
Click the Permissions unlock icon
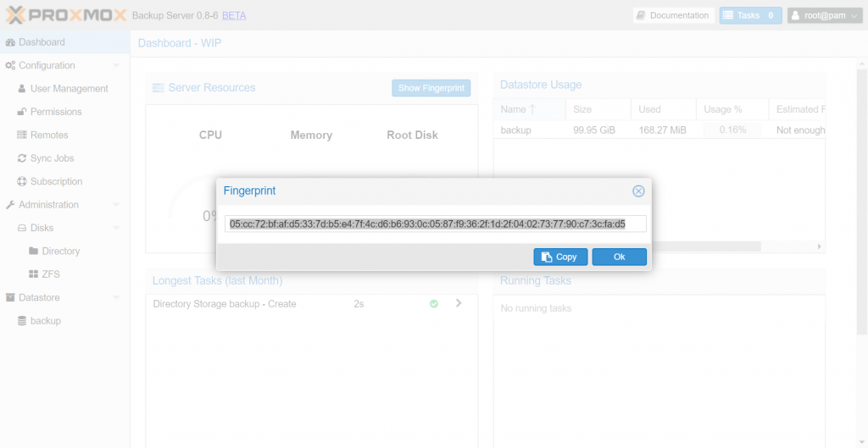click(x=22, y=112)
